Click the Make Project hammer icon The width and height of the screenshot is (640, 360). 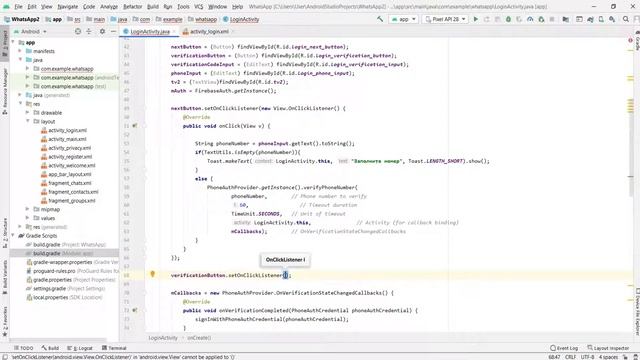380,19
